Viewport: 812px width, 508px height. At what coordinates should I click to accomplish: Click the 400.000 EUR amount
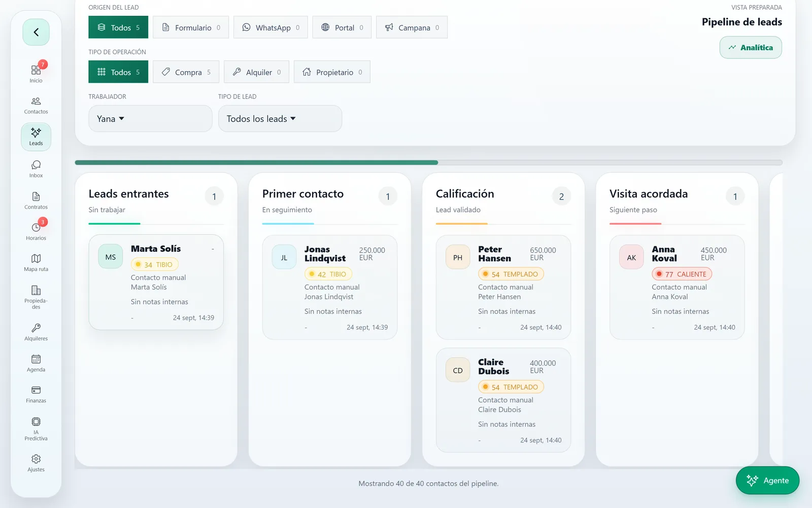click(x=543, y=367)
